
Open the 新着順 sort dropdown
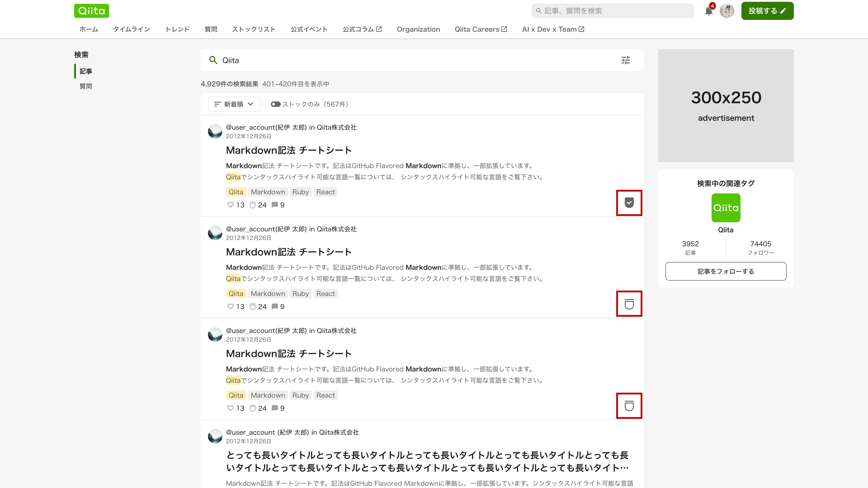click(234, 104)
